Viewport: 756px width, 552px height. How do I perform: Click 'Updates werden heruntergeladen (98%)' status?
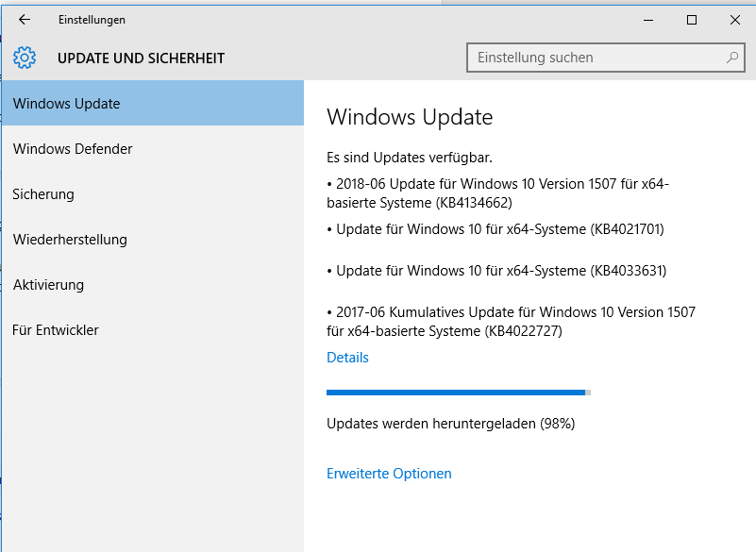(451, 424)
